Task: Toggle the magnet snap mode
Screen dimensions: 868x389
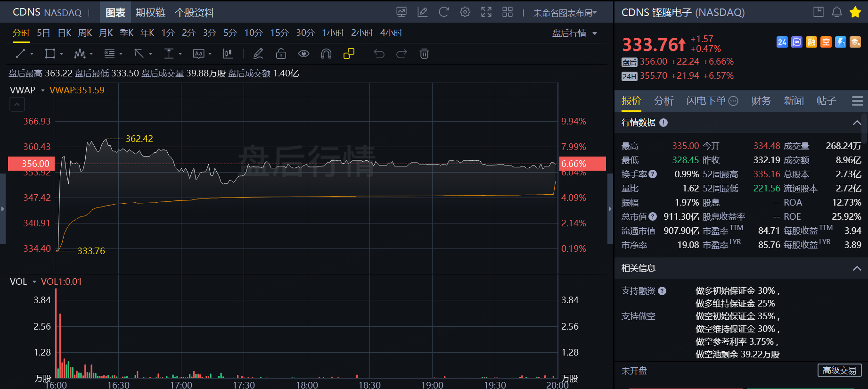Action: (x=326, y=54)
